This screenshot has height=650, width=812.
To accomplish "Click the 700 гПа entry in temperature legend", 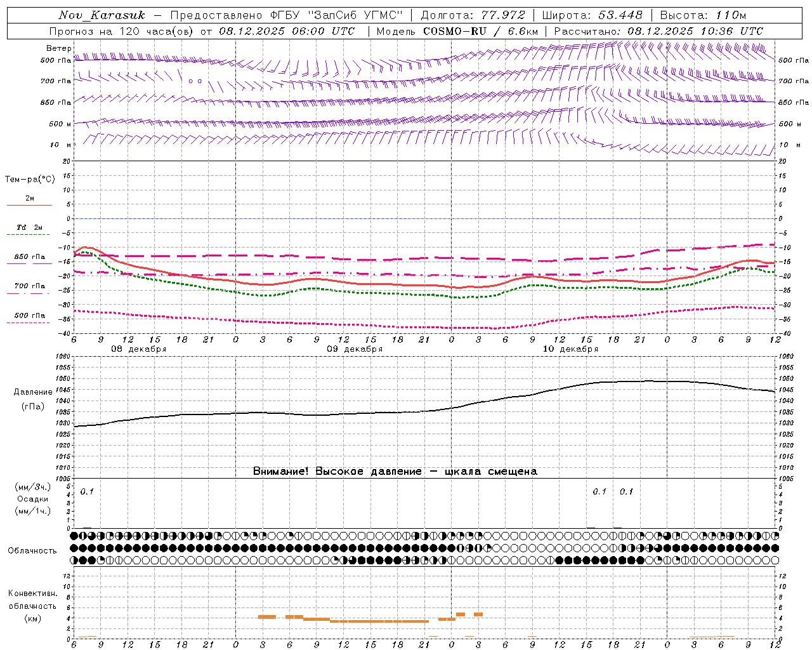I will pyautogui.click(x=30, y=286).
